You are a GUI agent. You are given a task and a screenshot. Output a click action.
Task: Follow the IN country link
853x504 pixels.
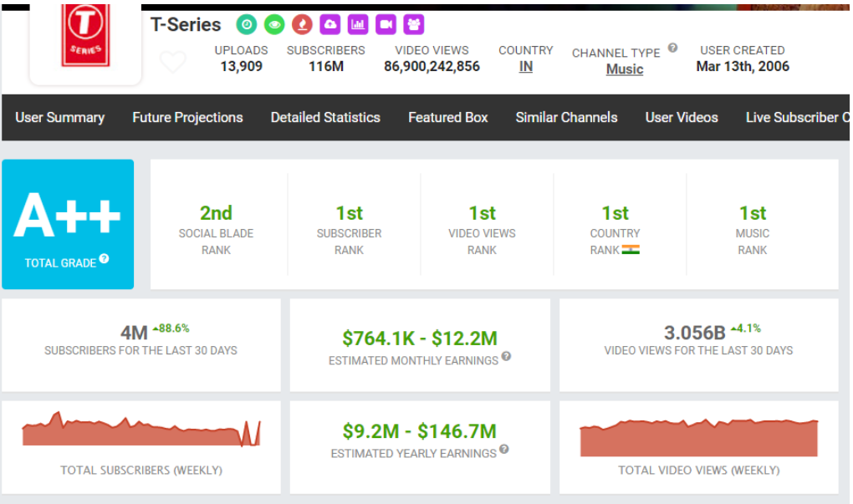click(x=525, y=66)
